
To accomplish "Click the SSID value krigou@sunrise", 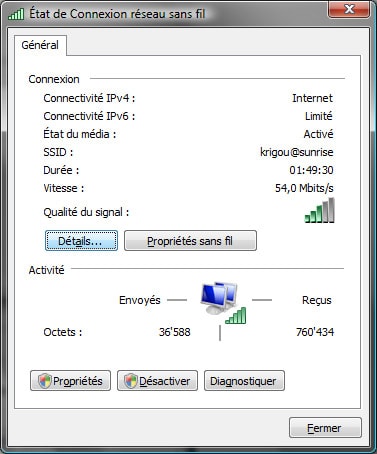I will [297, 152].
